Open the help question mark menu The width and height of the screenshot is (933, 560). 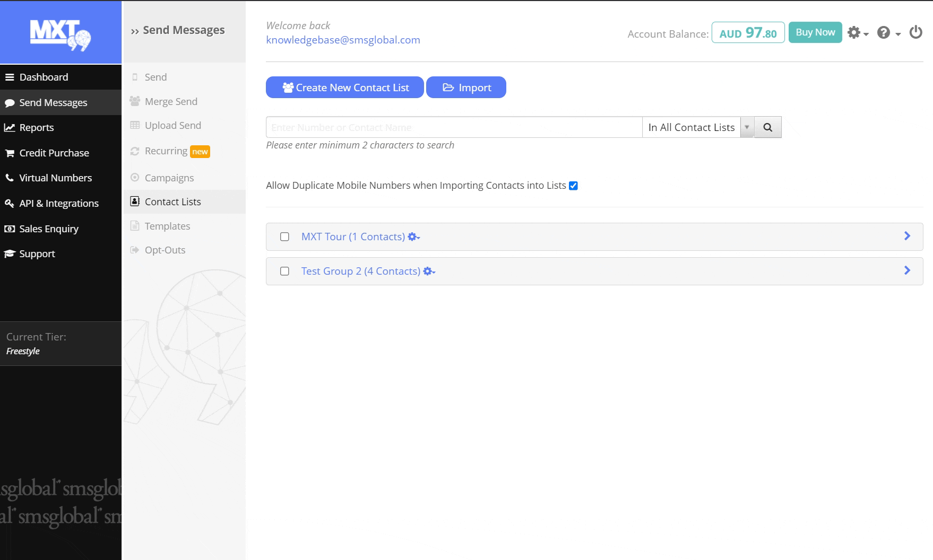(x=888, y=33)
